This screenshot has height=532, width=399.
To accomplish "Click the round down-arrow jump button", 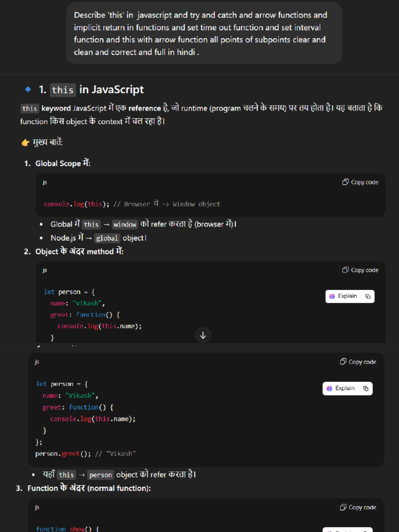I will 203,335.
